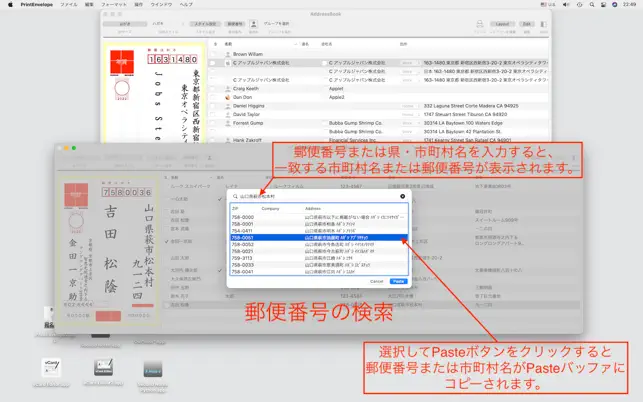Select the Daniel Higgins contact name

click(x=249, y=106)
